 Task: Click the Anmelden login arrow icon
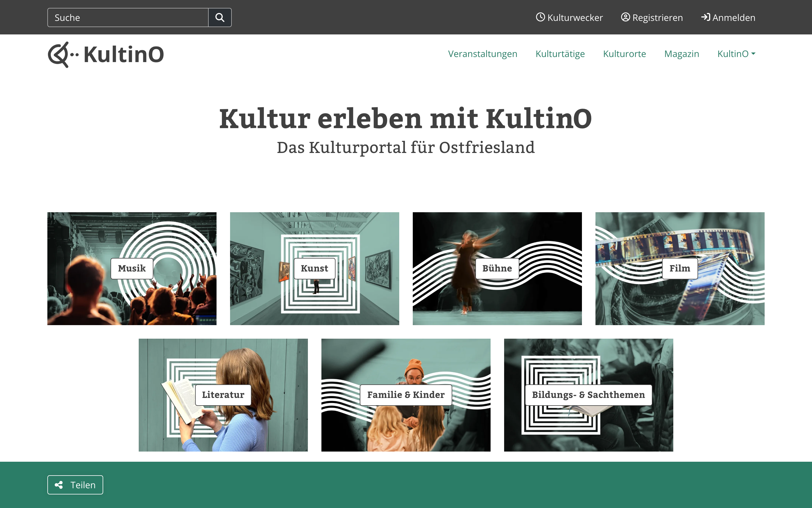[x=706, y=17]
